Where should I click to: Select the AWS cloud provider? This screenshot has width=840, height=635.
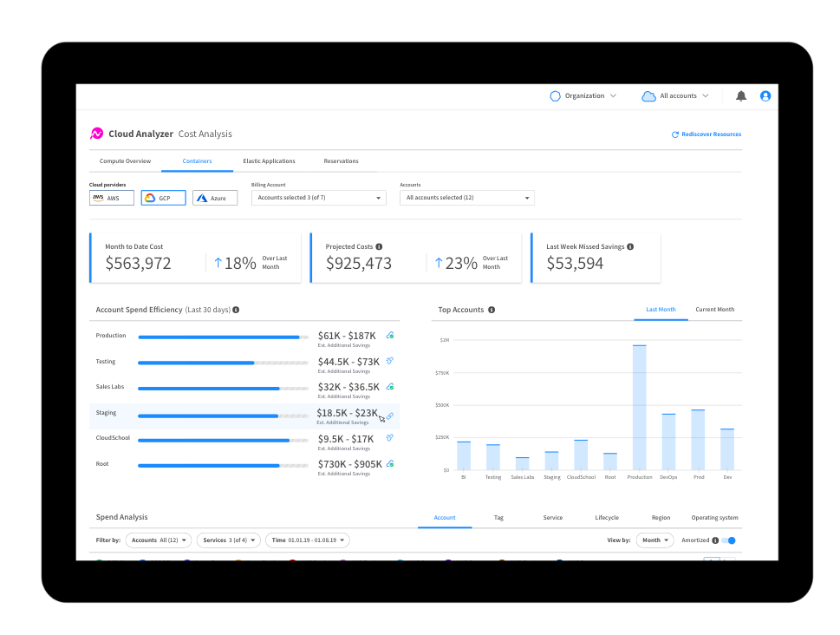112,198
